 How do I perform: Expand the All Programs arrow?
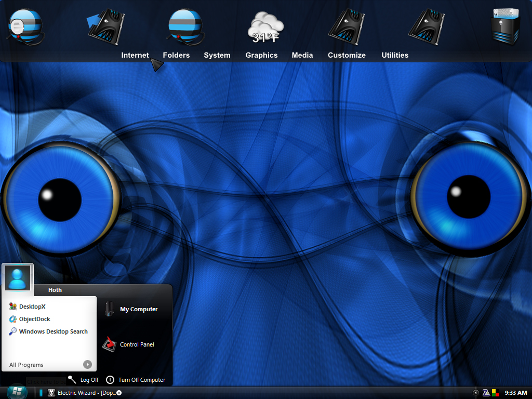(87, 364)
